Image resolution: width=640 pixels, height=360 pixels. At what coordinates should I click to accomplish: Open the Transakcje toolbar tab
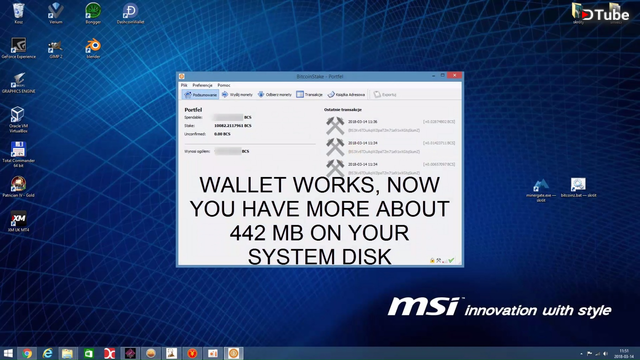[309, 95]
